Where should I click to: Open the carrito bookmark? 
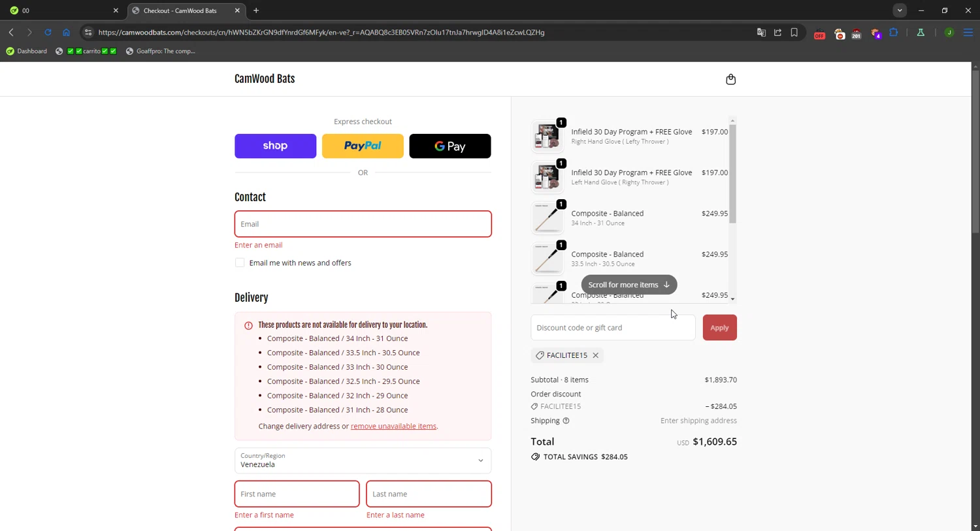[x=86, y=51]
